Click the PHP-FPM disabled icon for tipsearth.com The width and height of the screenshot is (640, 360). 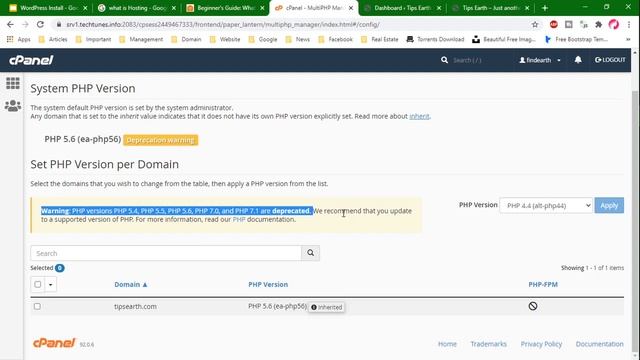[x=533, y=306]
